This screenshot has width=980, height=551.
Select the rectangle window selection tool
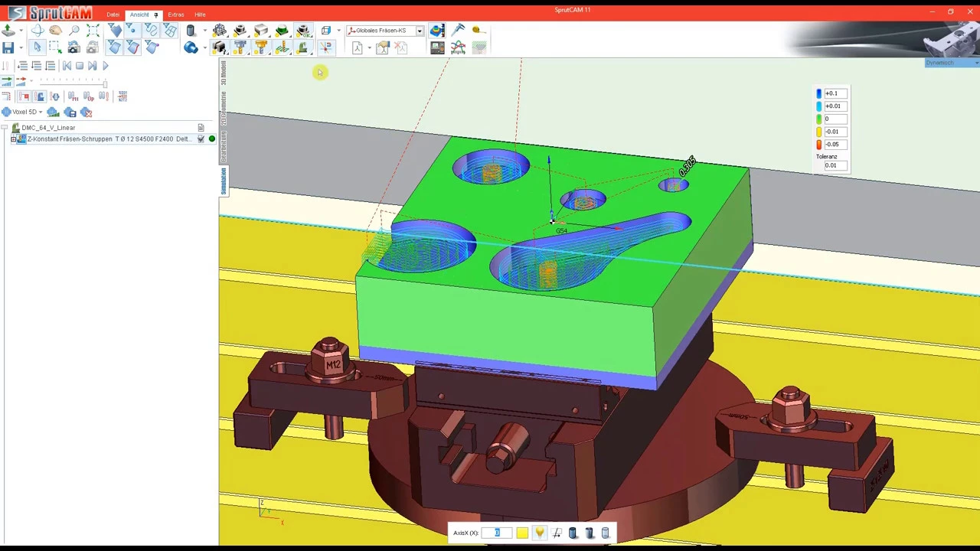tap(55, 47)
